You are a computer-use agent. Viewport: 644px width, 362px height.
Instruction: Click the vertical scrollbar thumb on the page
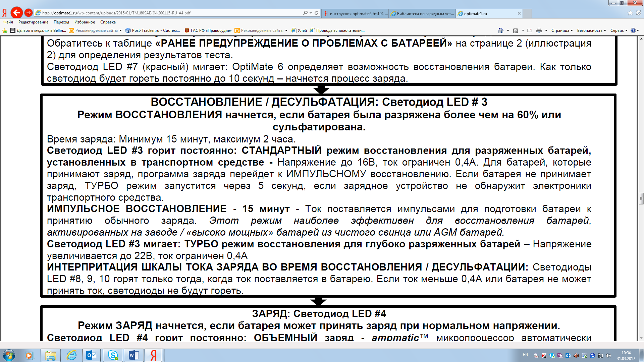click(641, 198)
